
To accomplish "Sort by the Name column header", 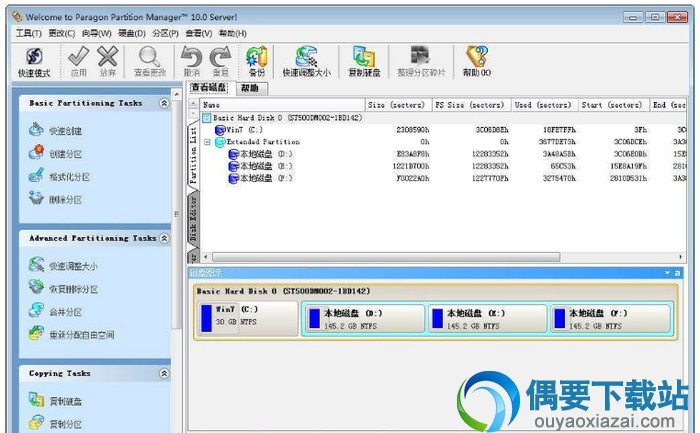I will (282, 105).
